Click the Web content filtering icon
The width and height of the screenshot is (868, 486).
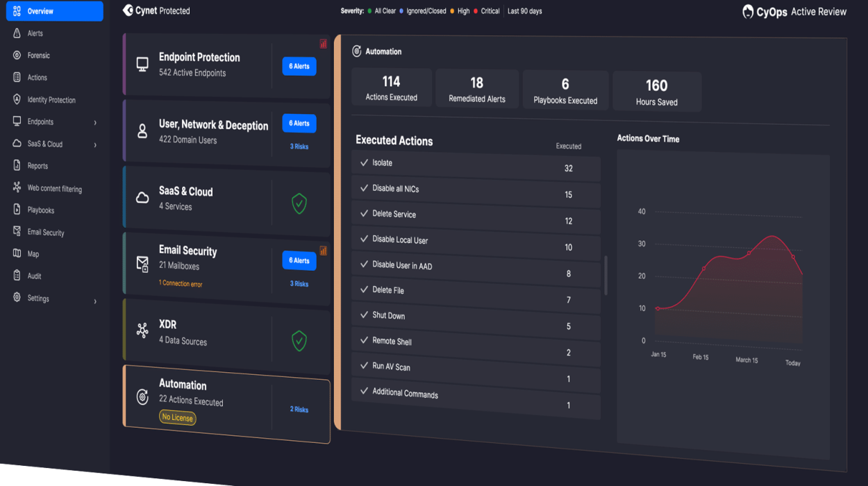click(17, 187)
